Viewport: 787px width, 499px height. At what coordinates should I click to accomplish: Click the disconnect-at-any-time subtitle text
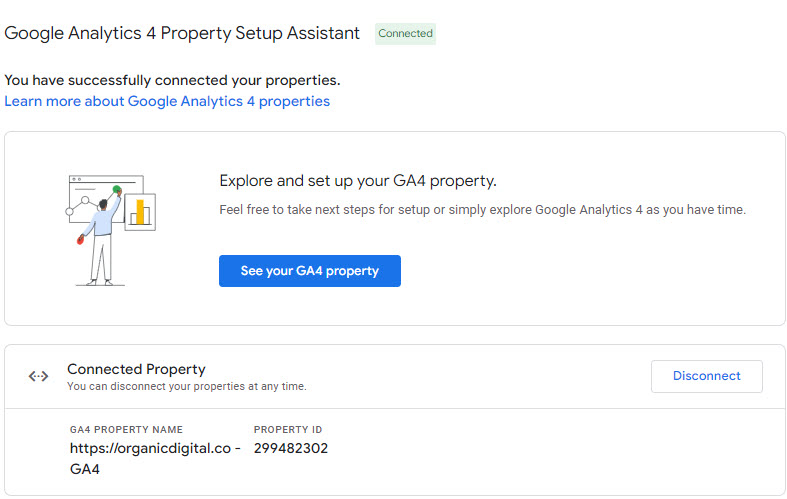pyautogui.click(x=186, y=386)
